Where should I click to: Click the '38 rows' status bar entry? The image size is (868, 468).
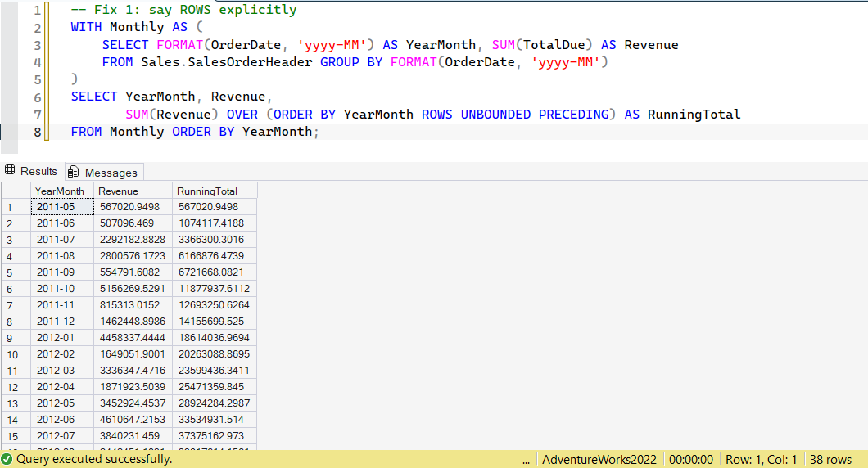[831, 460]
